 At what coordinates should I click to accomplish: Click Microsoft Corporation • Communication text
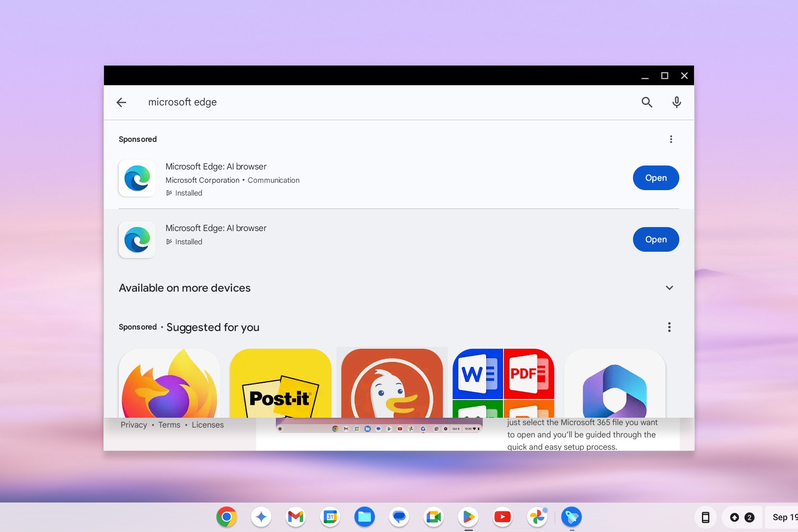point(233,180)
